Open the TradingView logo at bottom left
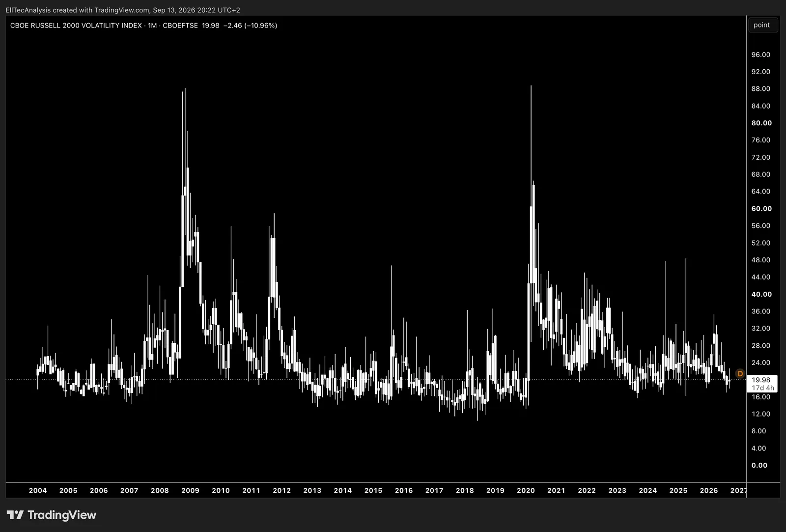This screenshot has width=786, height=532. (x=52, y=515)
